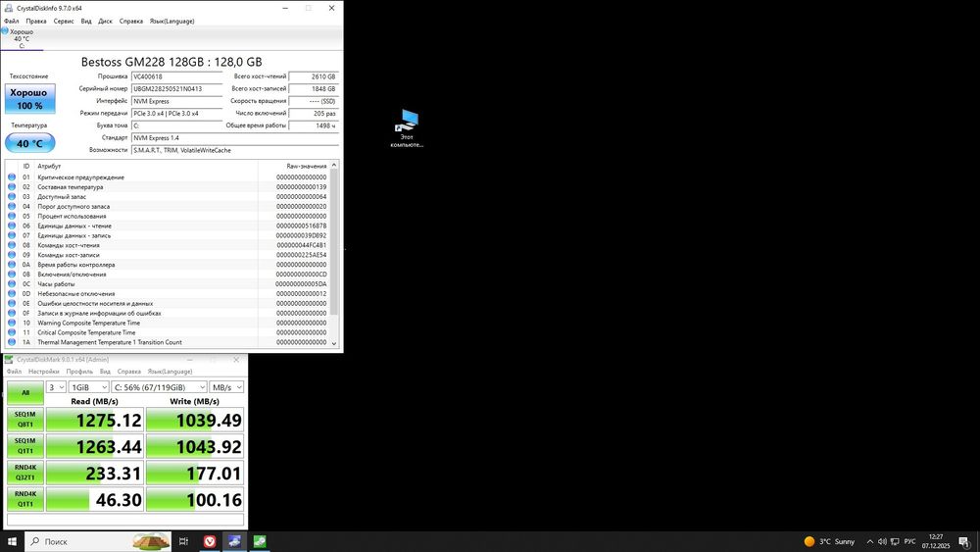Open the Файл menu in CrystalDiskInfo
This screenshot has height=552, width=980.
[11, 21]
